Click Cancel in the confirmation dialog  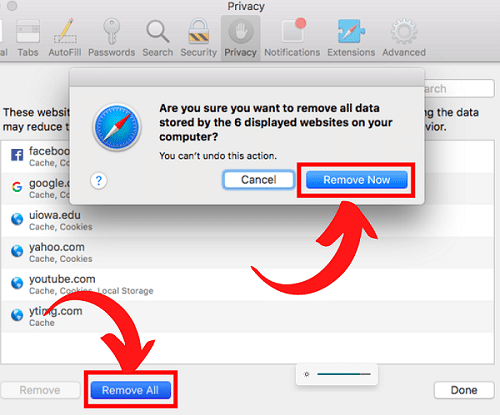pyautogui.click(x=259, y=180)
